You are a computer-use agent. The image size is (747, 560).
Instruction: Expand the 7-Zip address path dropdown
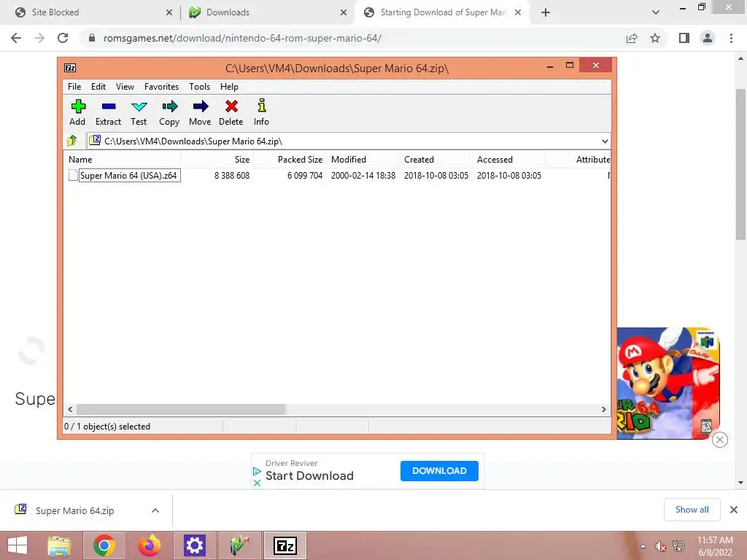(x=605, y=141)
